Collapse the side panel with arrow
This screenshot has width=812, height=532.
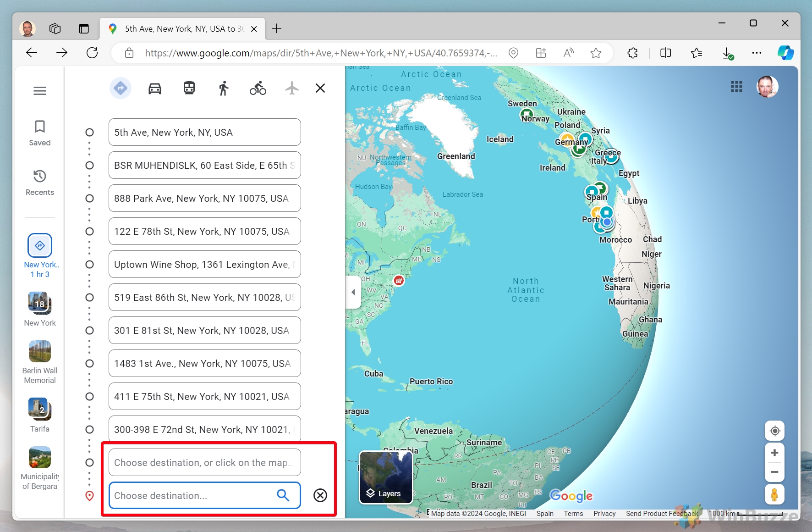click(353, 292)
